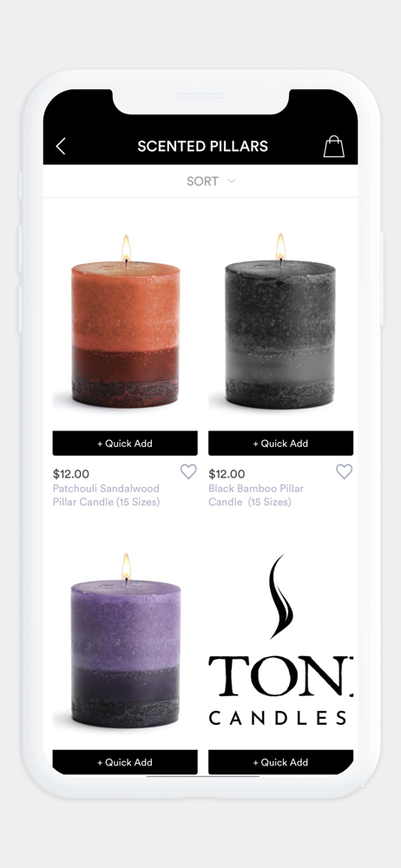
Task: Quick Add the Patchouli Sandalwood candle
Action: tap(125, 444)
